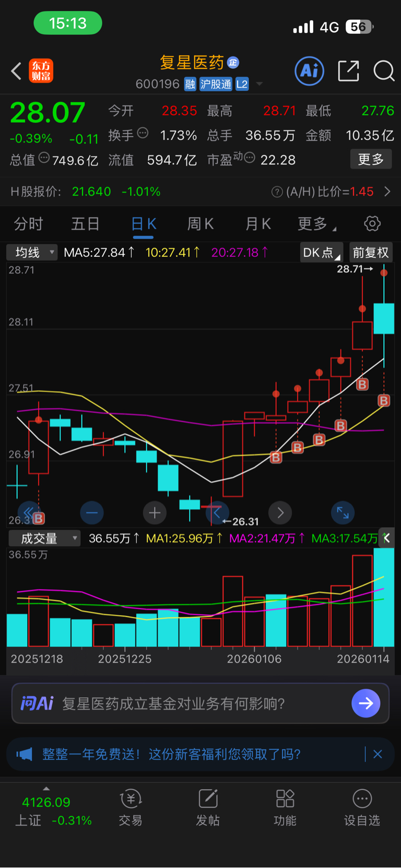Tap the 28.07 current price
401x868 pixels.
pos(48,113)
